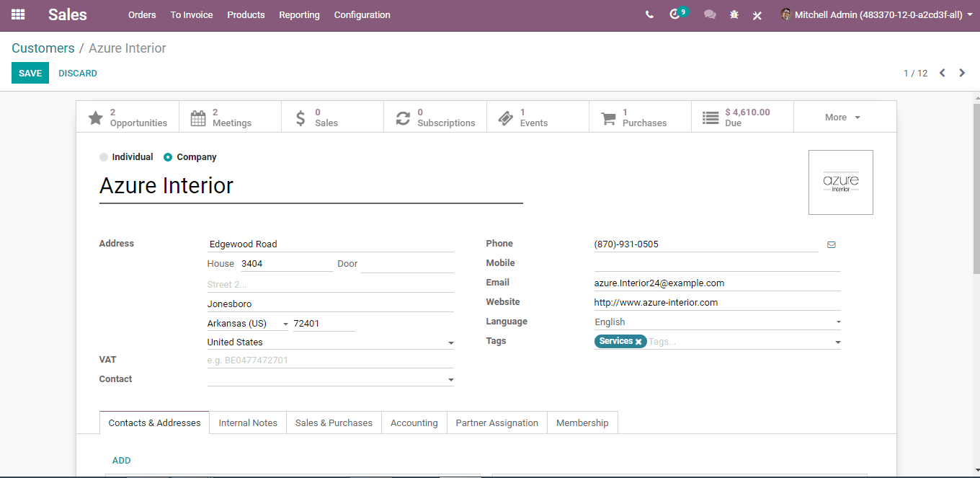The width and height of the screenshot is (980, 478).
Task: Click the envelope icon next to Phone field
Action: click(832, 244)
